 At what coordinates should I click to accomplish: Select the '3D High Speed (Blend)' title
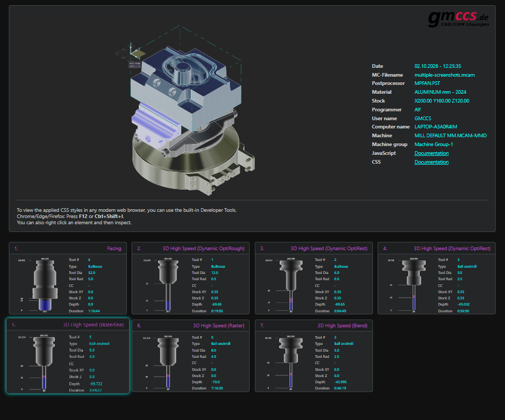(x=342, y=326)
